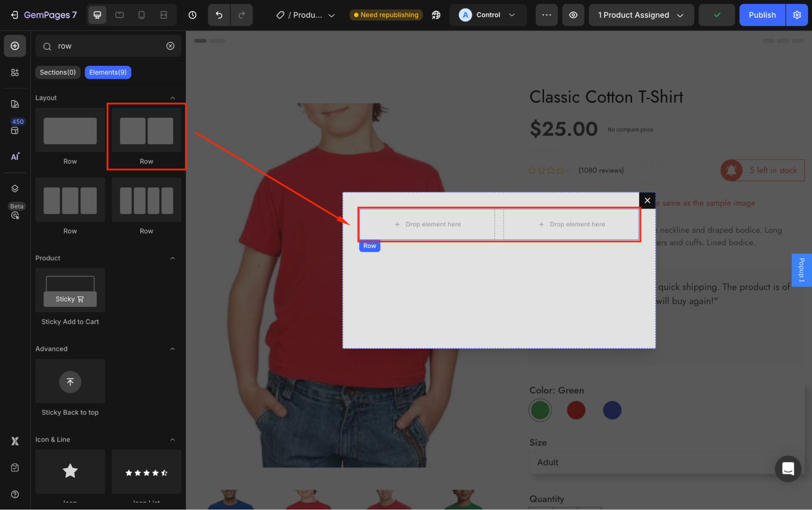This screenshot has width=812, height=510.
Task: Switch to the Sections(0) tab
Action: pos(58,72)
